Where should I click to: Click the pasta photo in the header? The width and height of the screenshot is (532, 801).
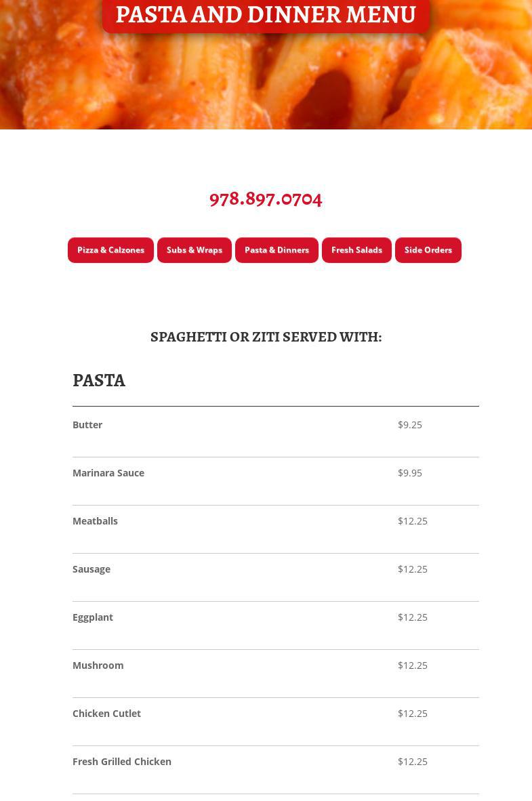pos(266,81)
